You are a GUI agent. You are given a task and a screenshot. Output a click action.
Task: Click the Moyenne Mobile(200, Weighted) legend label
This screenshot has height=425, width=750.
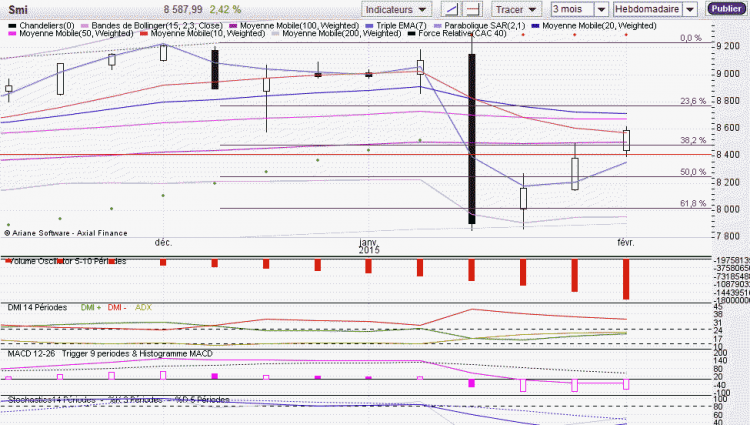click(x=342, y=33)
